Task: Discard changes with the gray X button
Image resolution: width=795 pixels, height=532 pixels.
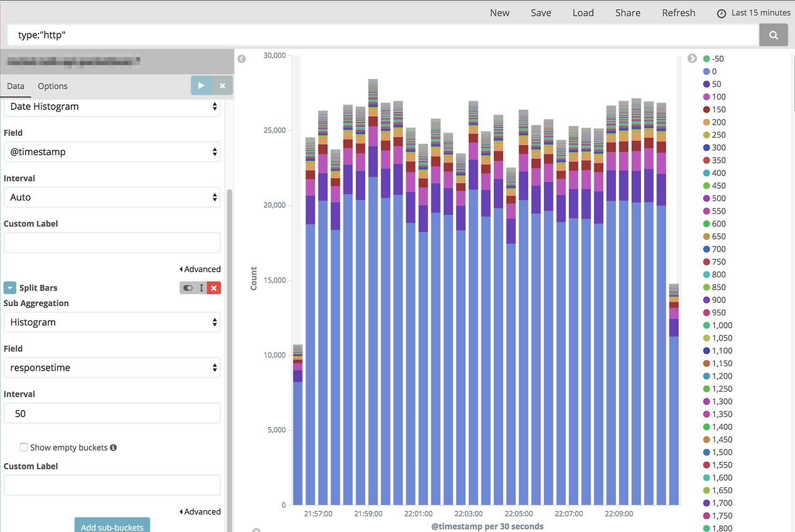Action: point(222,86)
